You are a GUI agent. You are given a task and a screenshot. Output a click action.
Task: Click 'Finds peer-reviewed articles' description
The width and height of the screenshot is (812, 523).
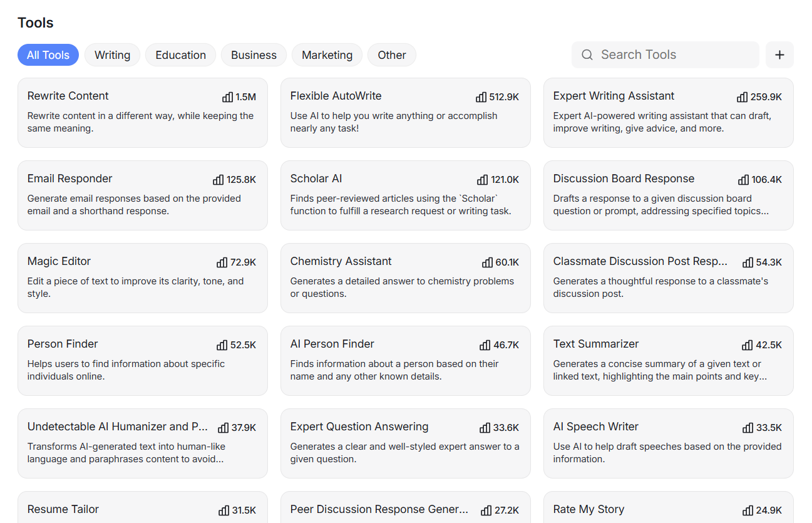(401, 205)
